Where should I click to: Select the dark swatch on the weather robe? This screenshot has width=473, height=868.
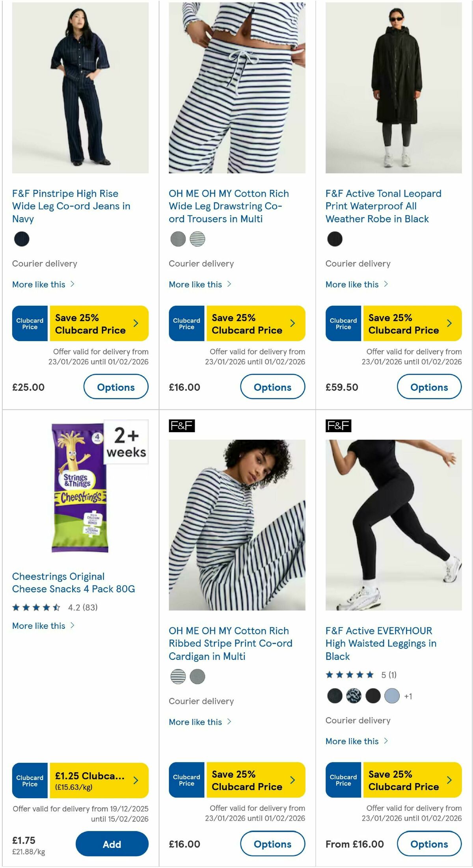tap(335, 238)
